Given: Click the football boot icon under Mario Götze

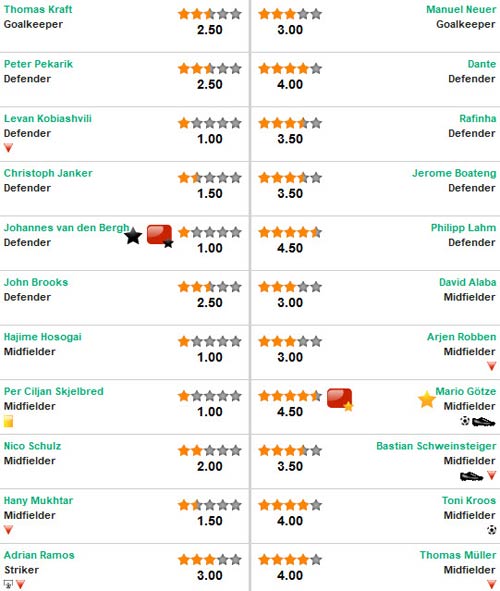Looking at the screenshot, I should [483, 421].
